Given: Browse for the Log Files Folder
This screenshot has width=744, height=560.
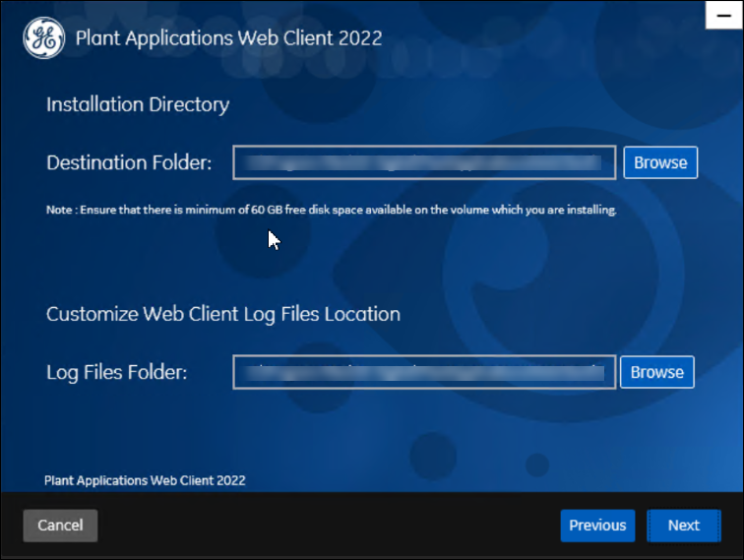Looking at the screenshot, I should click(x=657, y=372).
